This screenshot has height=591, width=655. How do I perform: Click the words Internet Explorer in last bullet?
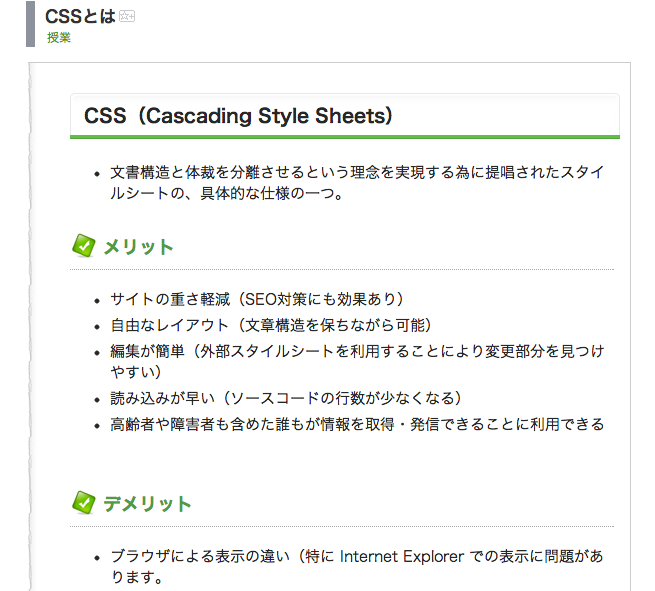402,556
